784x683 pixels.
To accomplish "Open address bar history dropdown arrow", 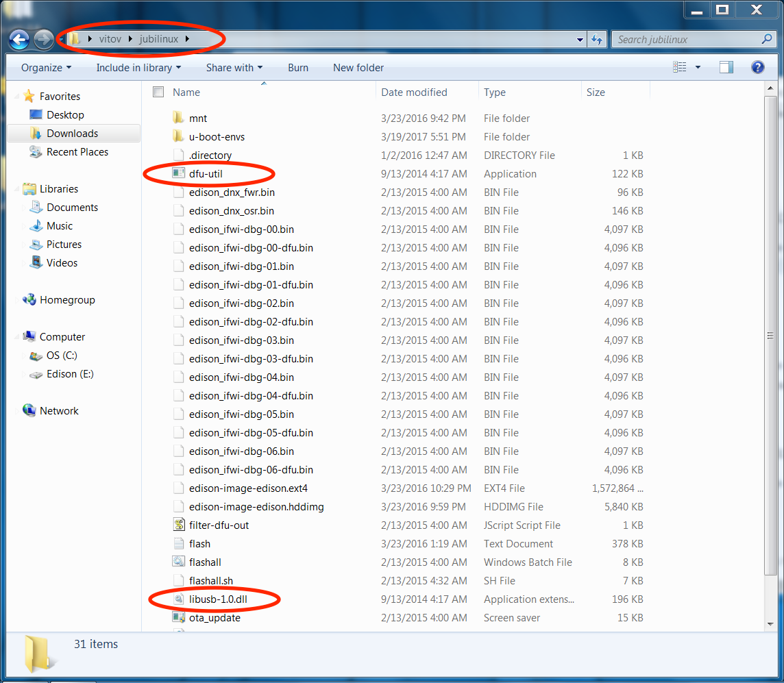I will pyautogui.click(x=580, y=40).
